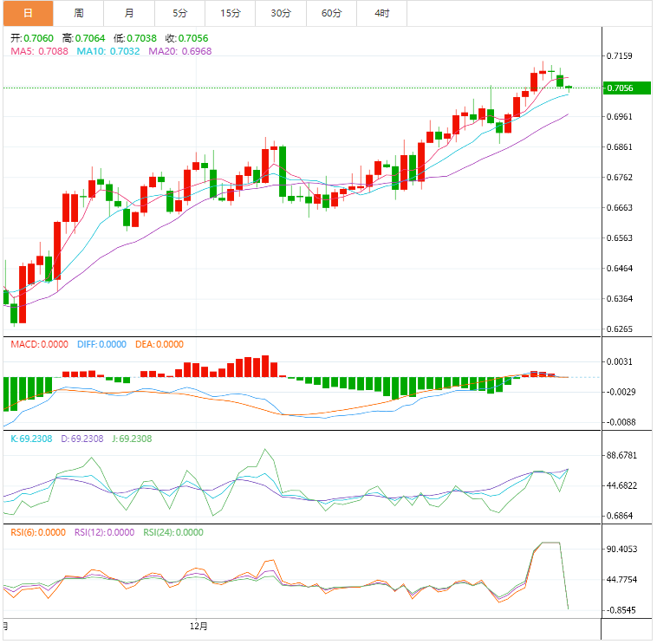Switch to the 周 (weekly) tab
The width and height of the screenshot is (657, 644).
(79, 13)
